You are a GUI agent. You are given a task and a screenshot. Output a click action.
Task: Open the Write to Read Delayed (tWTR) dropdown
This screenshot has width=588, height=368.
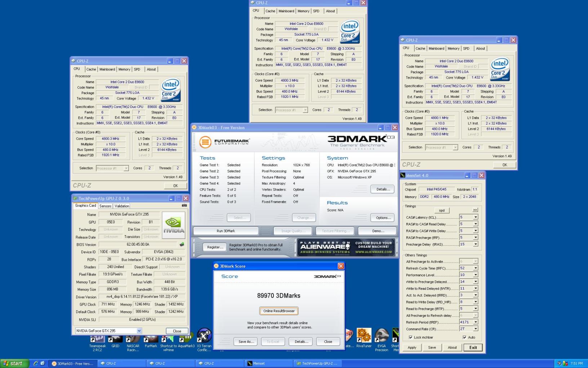click(476, 288)
